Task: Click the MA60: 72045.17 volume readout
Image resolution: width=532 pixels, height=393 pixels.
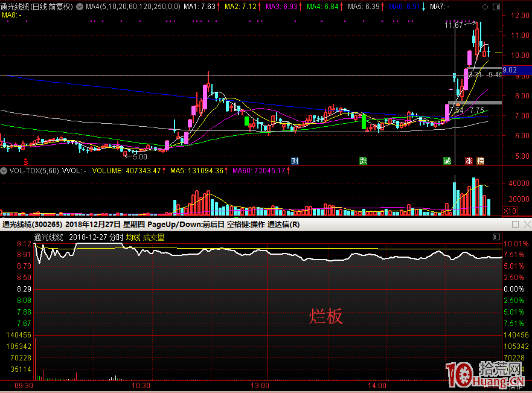Action: [x=259, y=171]
